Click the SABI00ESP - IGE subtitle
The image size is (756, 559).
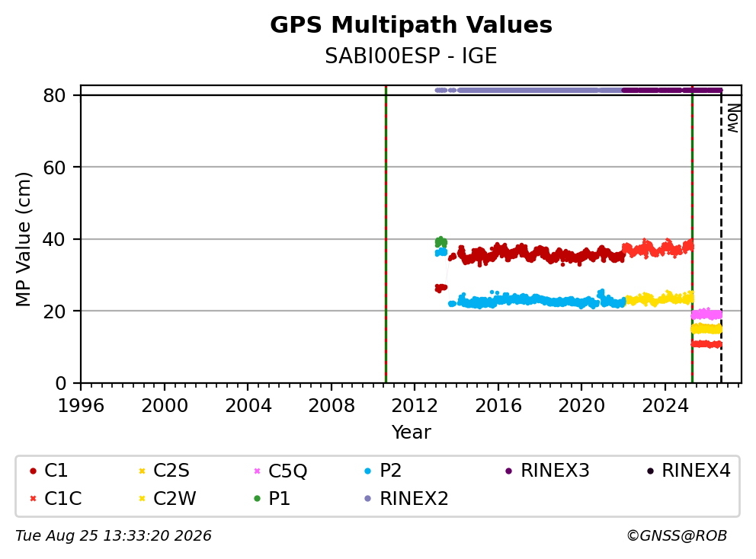coord(411,56)
